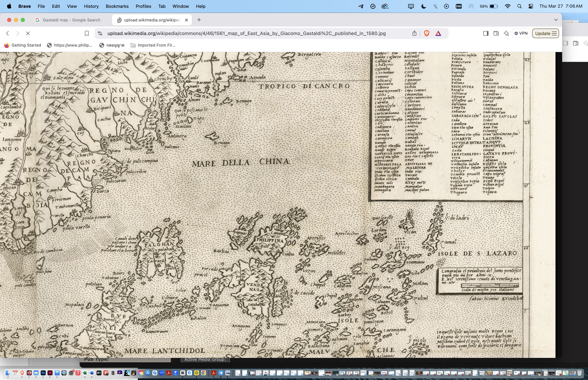The width and height of the screenshot is (588, 380).
Task: Open a new tab
Action: point(199,20)
